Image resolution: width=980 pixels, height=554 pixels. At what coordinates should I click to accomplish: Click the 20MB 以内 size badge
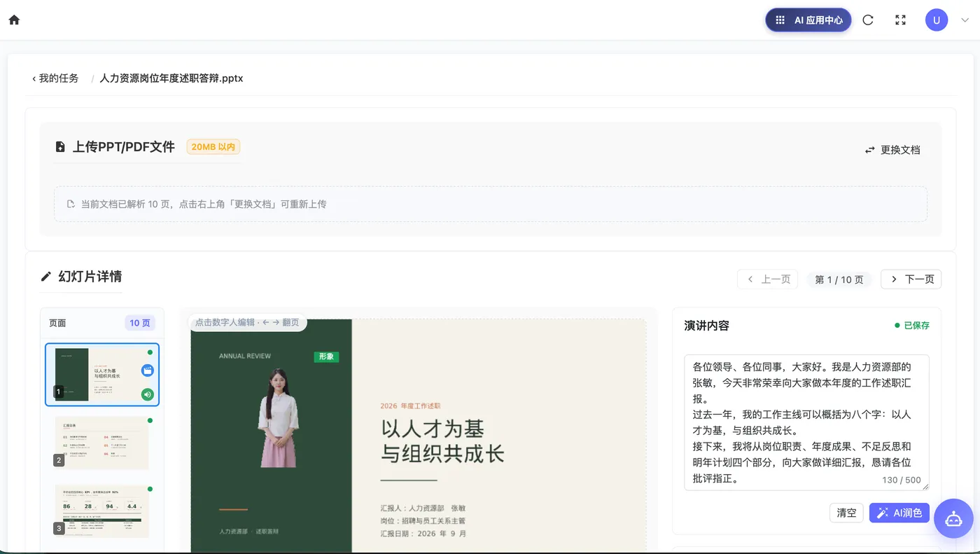pyautogui.click(x=213, y=147)
